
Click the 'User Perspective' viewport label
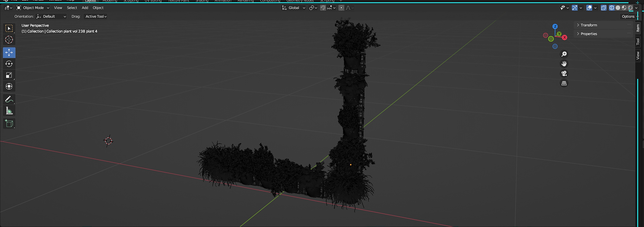click(x=35, y=25)
